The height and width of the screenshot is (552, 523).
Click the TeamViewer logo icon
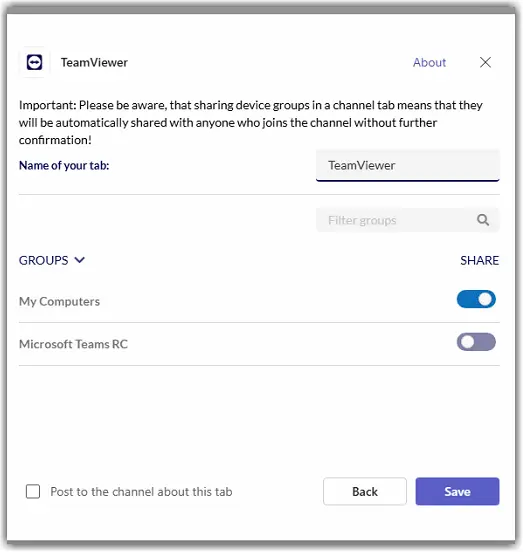(x=34, y=62)
